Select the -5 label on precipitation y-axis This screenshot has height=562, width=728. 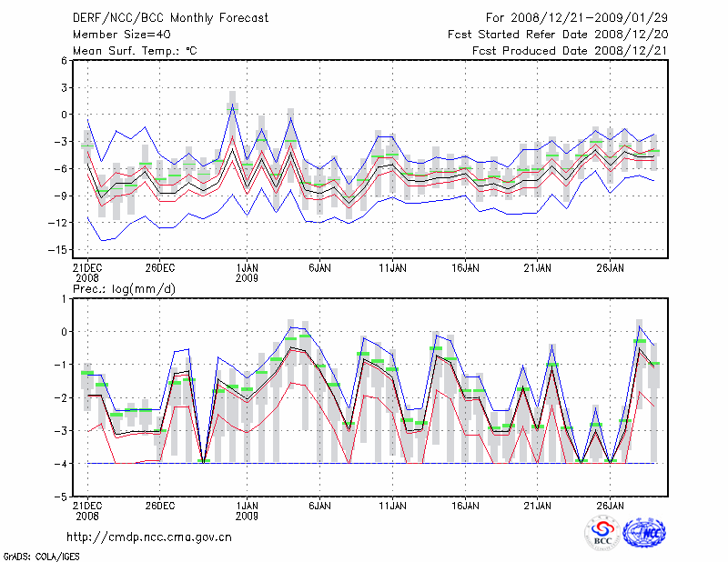point(61,497)
